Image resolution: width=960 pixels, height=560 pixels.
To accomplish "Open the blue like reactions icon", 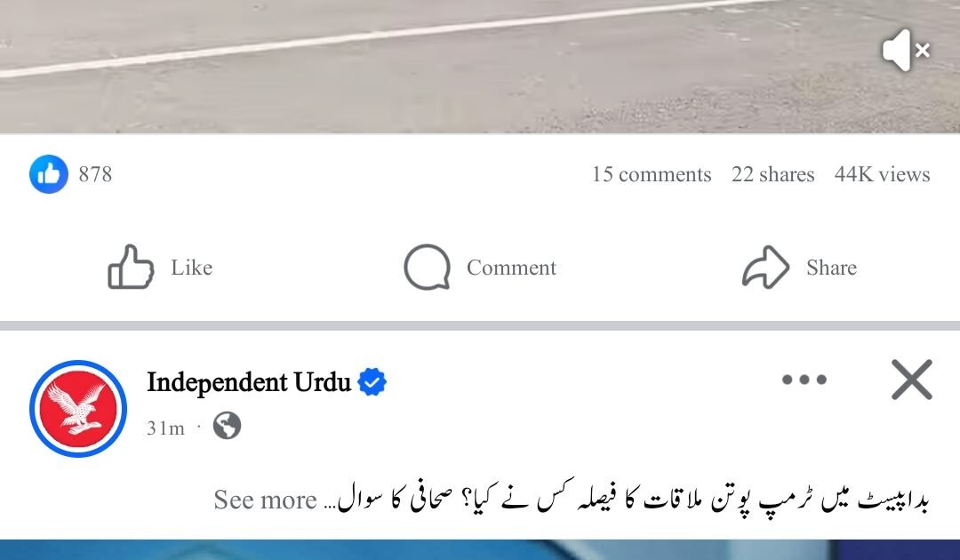I will 48,174.
